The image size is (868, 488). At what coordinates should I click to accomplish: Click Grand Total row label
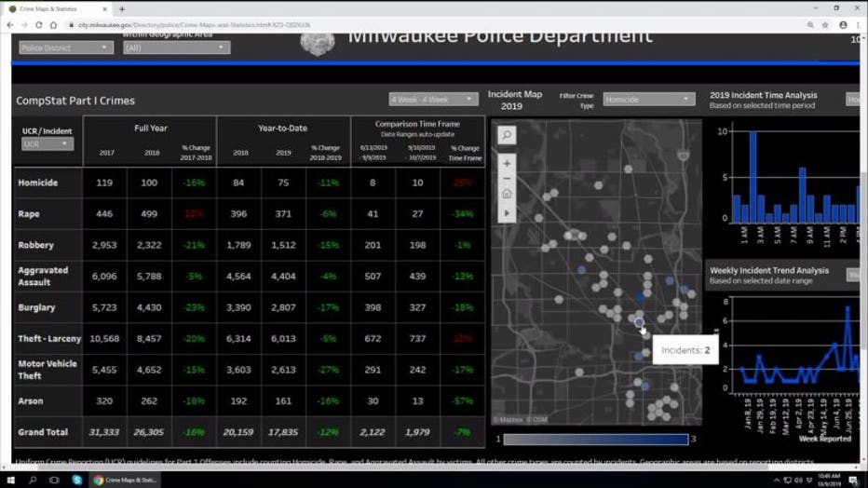click(x=43, y=432)
